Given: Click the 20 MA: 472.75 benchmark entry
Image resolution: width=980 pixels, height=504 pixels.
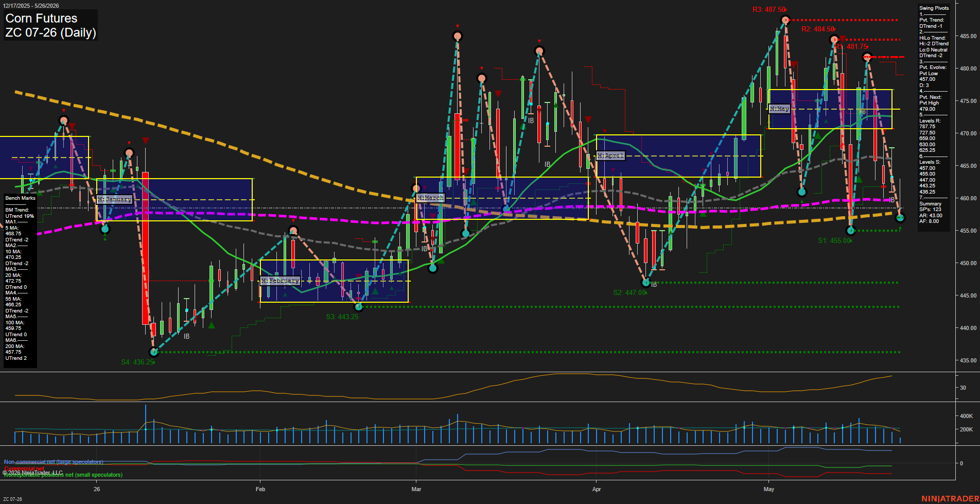Looking at the screenshot, I should (13, 278).
